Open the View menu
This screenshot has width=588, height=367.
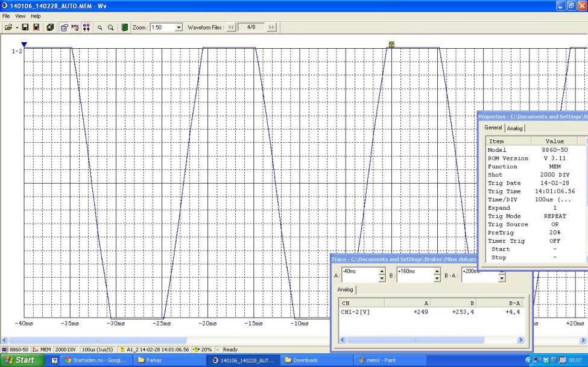point(21,16)
